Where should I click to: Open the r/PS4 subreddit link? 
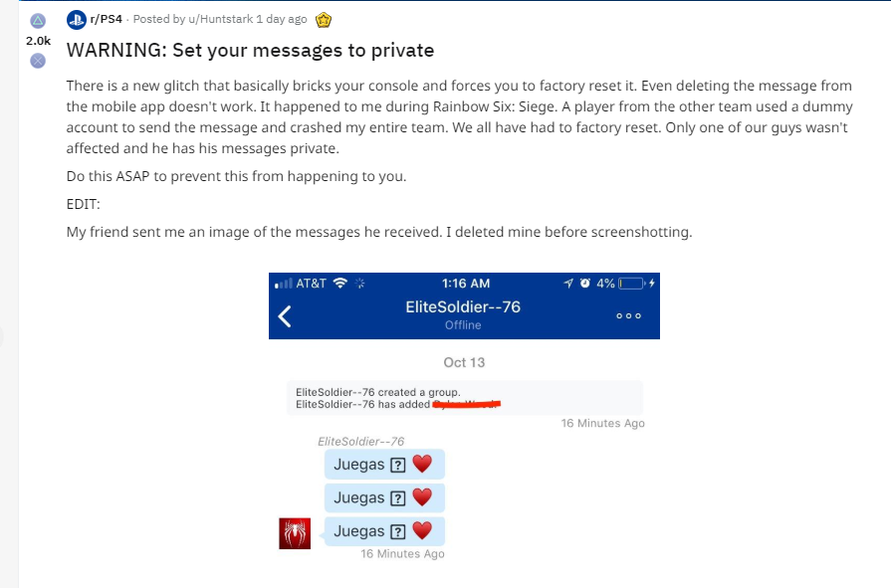(107, 20)
